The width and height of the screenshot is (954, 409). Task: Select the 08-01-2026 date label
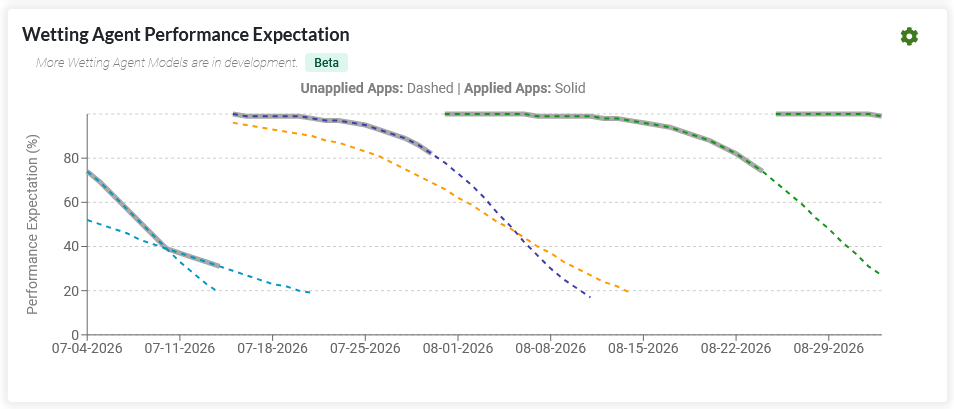pos(458,348)
